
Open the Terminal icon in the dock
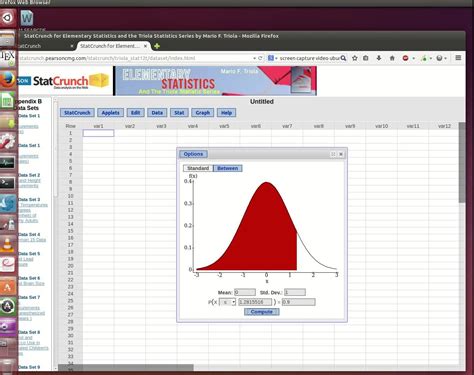[7, 182]
